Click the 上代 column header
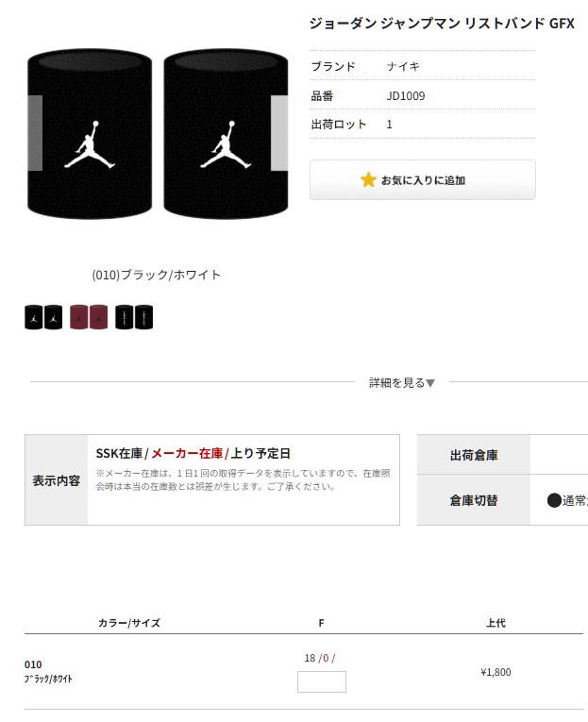 click(x=496, y=623)
